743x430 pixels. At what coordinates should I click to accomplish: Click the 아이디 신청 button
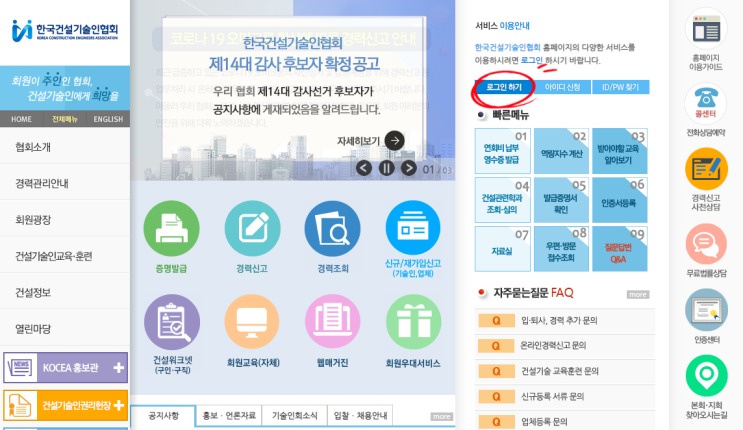(x=562, y=87)
